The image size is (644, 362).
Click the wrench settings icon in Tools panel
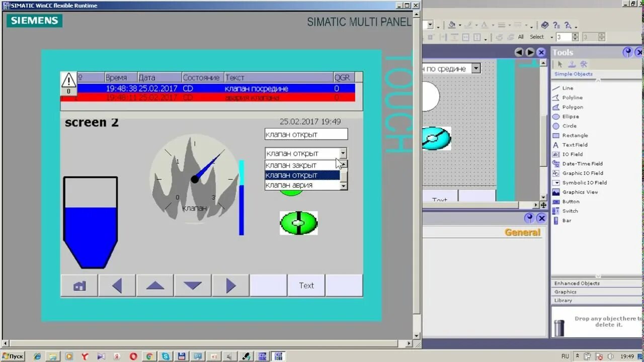tap(584, 64)
